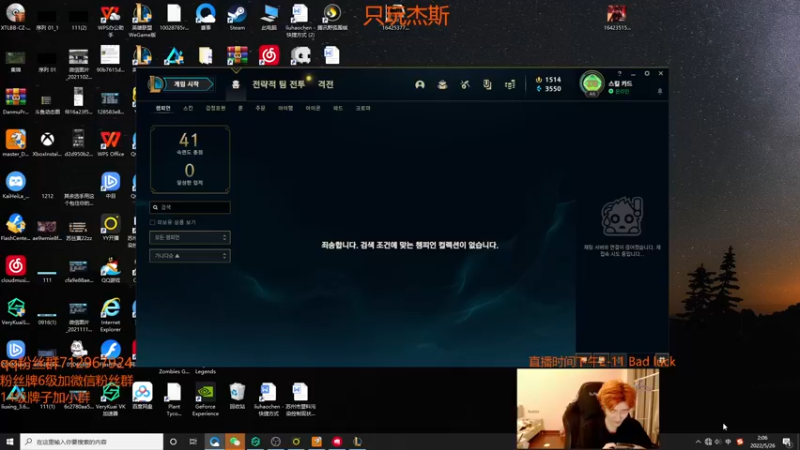Open the Steam desktop shortcut

pos(237,17)
